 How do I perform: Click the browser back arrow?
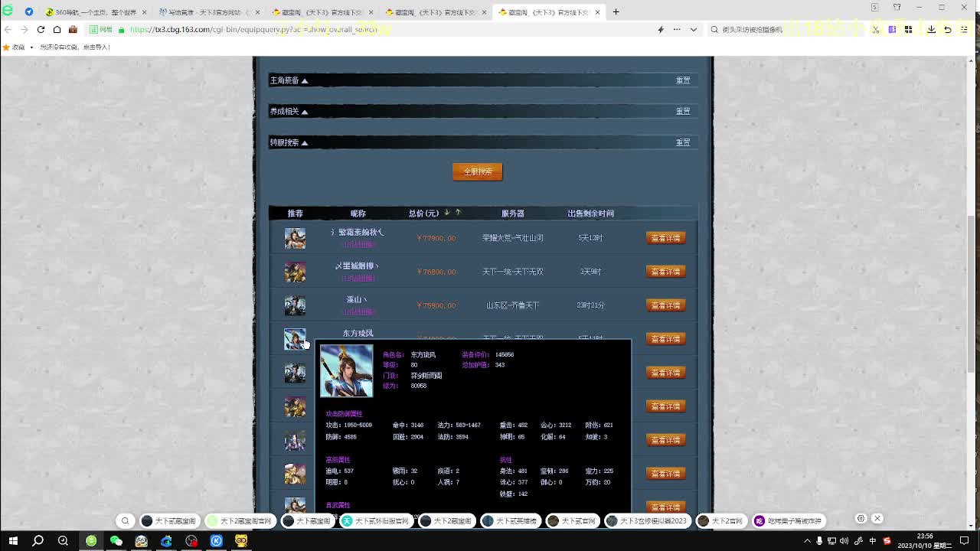8,29
